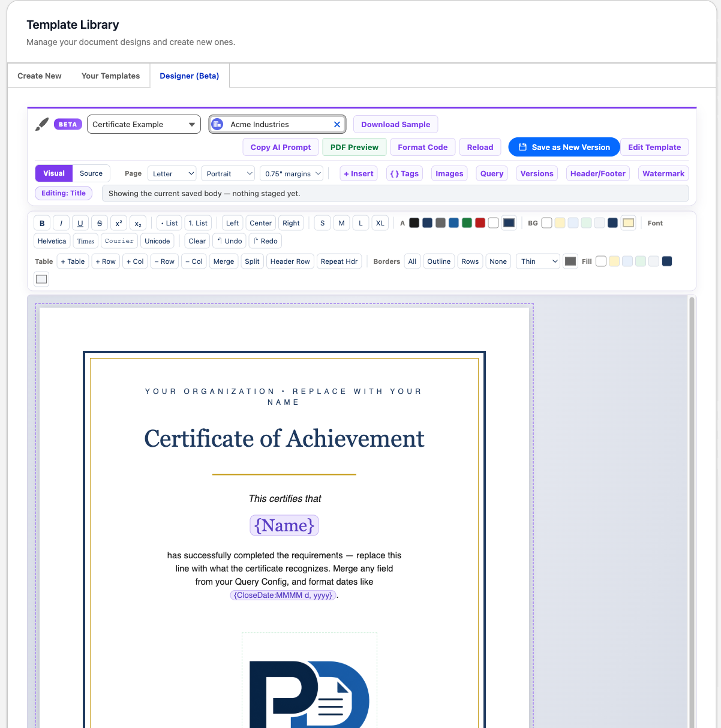Toggle underline text formatting
This screenshot has width=721, height=728.
click(x=80, y=223)
